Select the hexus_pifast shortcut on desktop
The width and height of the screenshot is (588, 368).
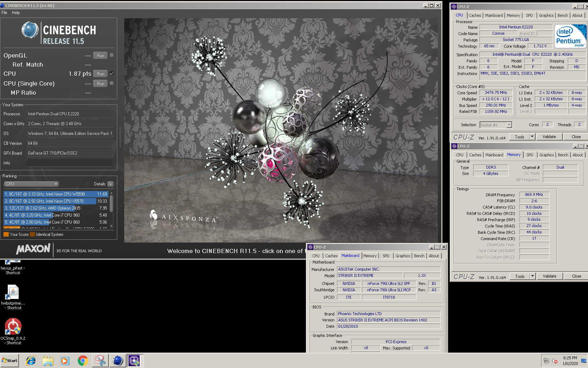pos(13,267)
